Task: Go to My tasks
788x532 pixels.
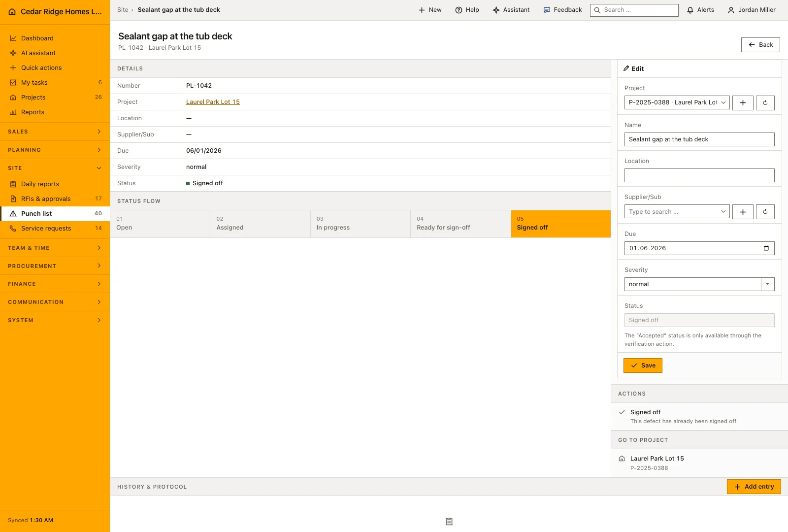Action: (55, 82)
